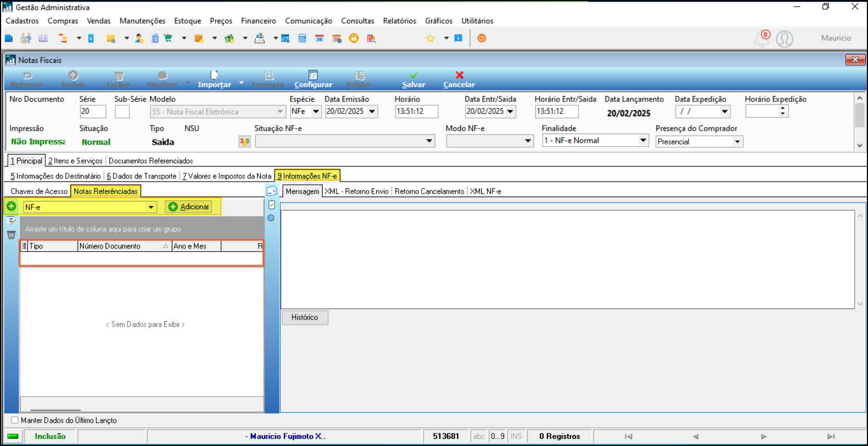Open the Configurar button
868x446 pixels.
pos(313,79)
